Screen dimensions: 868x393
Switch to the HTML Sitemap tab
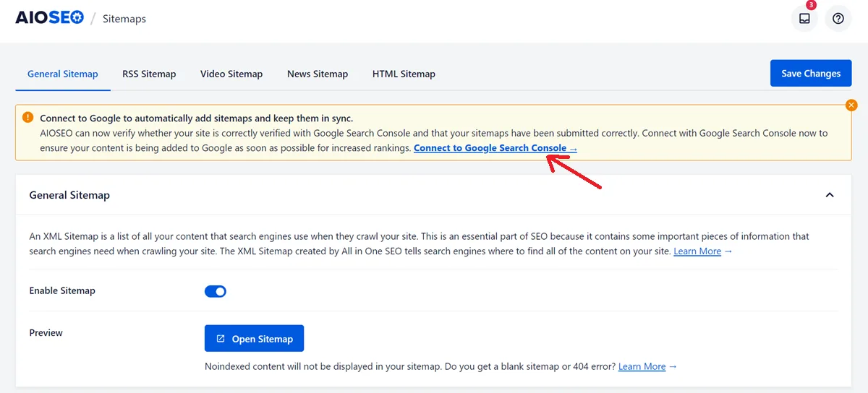(x=404, y=74)
